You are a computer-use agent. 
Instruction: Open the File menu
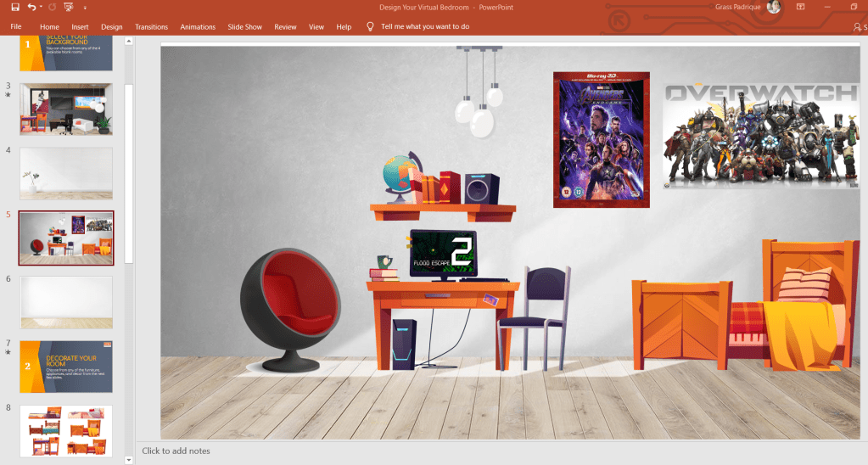click(x=16, y=27)
